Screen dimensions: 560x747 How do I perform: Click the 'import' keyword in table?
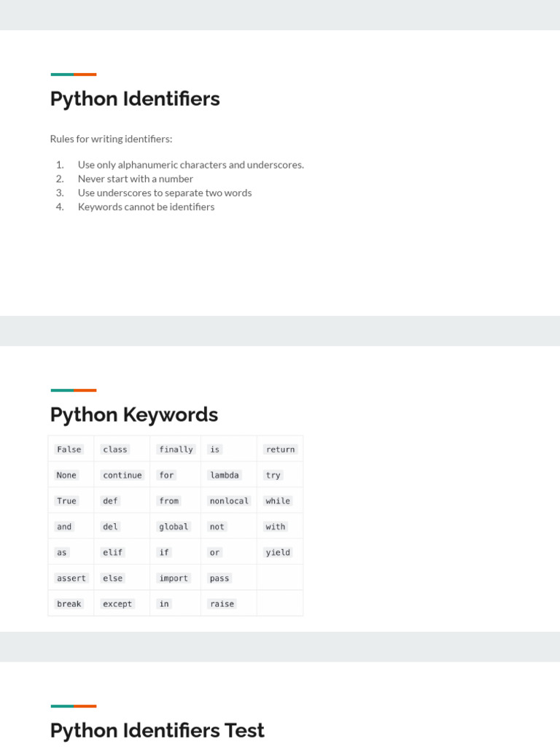[x=174, y=578]
